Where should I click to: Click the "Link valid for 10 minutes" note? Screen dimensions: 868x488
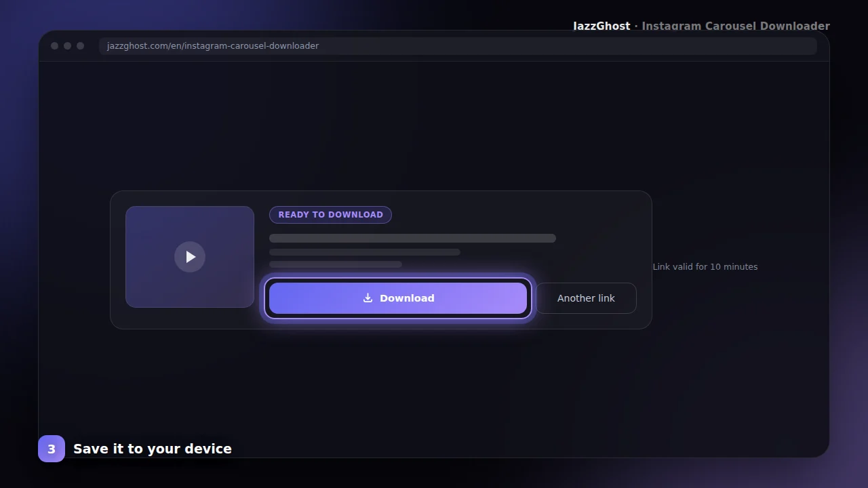click(705, 267)
